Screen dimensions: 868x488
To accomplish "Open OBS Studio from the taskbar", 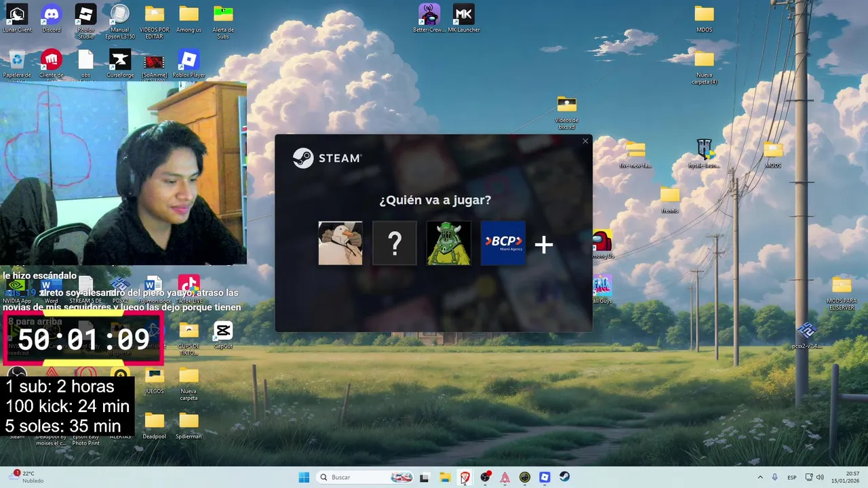I will click(485, 477).
